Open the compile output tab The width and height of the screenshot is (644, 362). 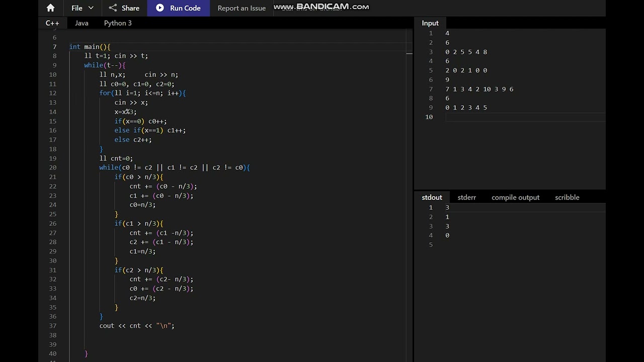pyautogui.click(x=515, y=198)
